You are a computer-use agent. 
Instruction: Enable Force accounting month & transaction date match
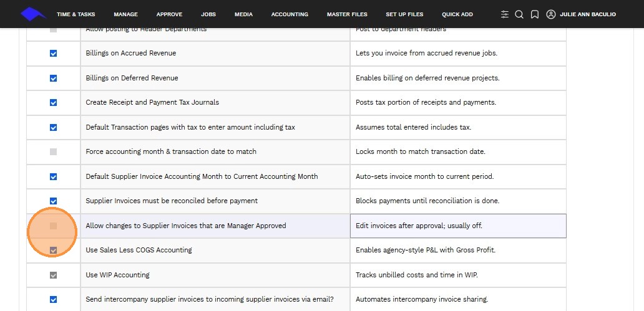pyautogui.click(x=53, y=152)
